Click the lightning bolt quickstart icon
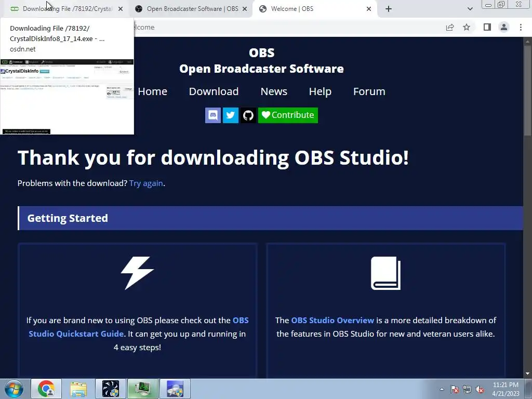Viewport: 532px width, 399px height. pos(137,273)
